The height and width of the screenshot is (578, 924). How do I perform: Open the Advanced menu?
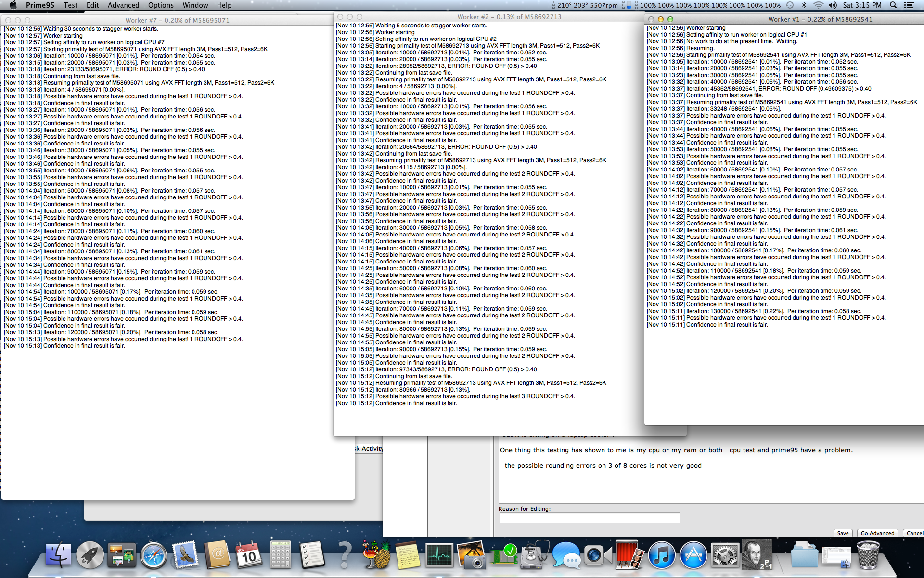123,5
